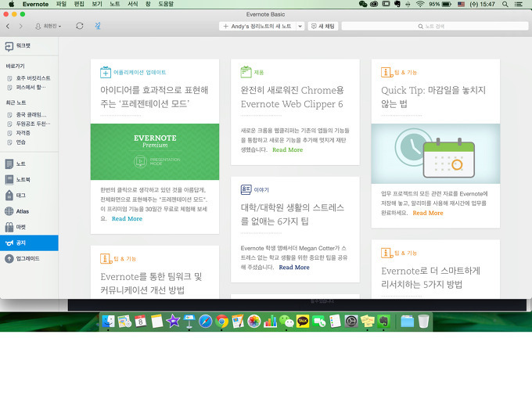The width and height of the screenshot is (532, 399).
Task: Click the 제품 product category icon
Action: tap(246, 72)
